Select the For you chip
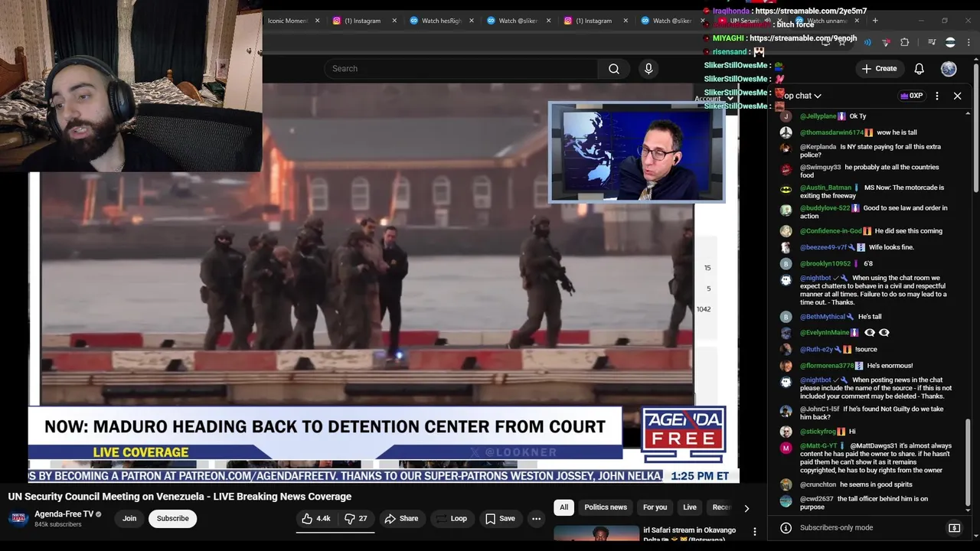This screenshot has height=551, width=980. click(x=655, y=507)
